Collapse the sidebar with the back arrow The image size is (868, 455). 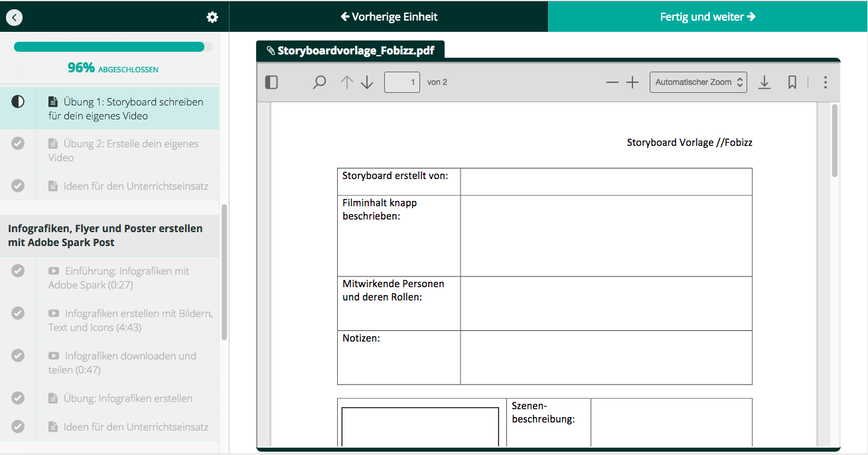click(x=14, y=17)
